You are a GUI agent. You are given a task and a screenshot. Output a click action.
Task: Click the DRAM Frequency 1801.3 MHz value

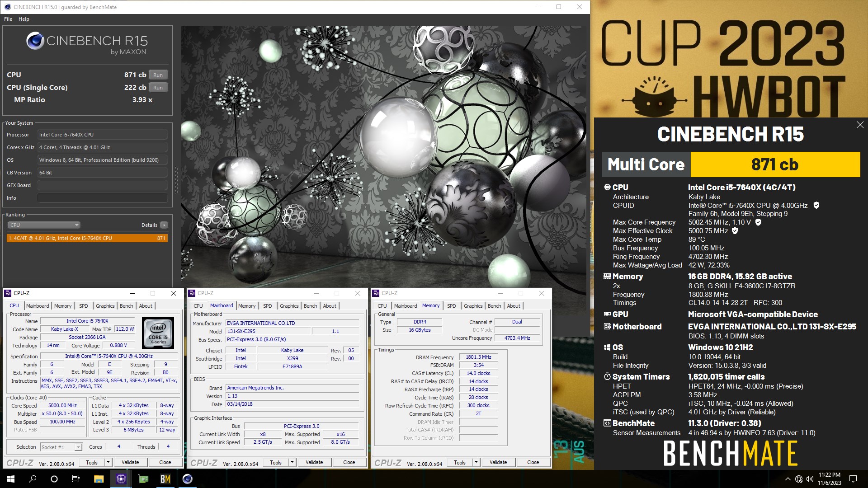click(478, 357)
